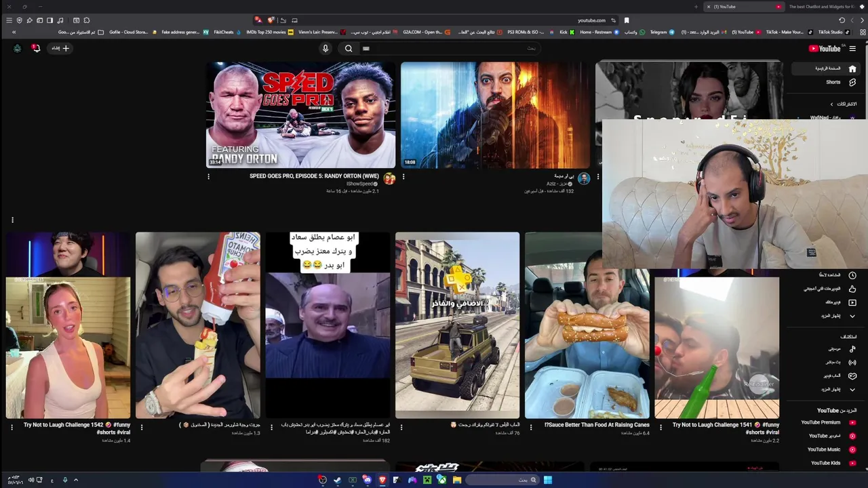This screenshot has height=488, width=868.
Task: Open Brave browser taskbar icon
Action: 382,480
